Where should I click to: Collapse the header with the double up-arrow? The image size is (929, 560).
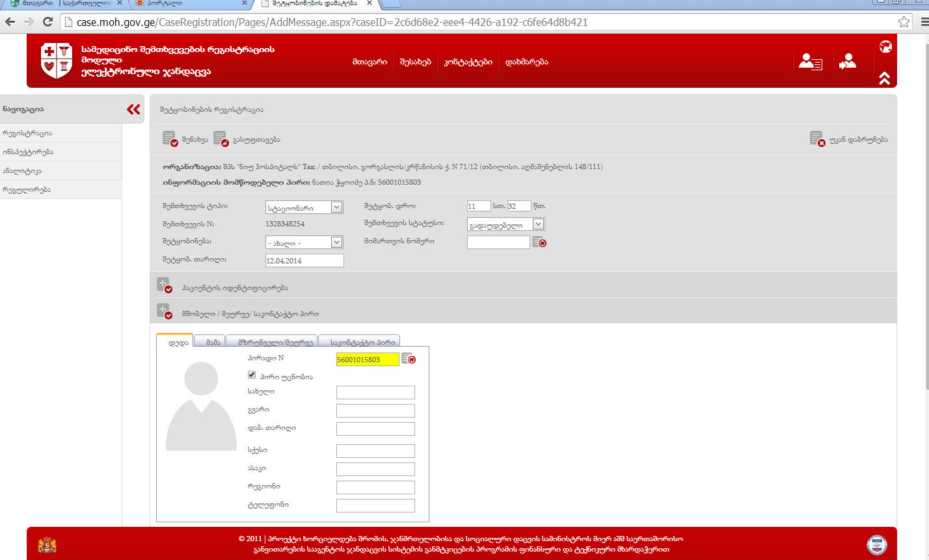pyautogui.click(x=884, y=78)
